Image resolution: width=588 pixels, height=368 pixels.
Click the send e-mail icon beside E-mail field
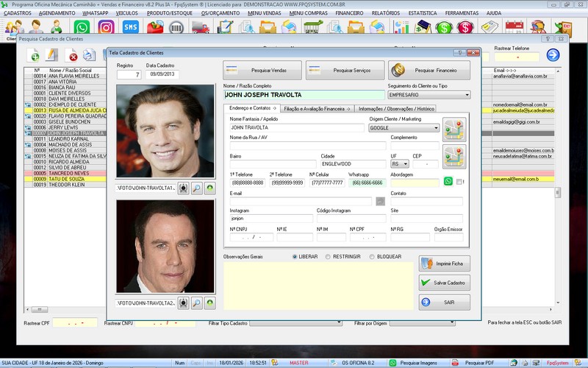click(380, 200)
